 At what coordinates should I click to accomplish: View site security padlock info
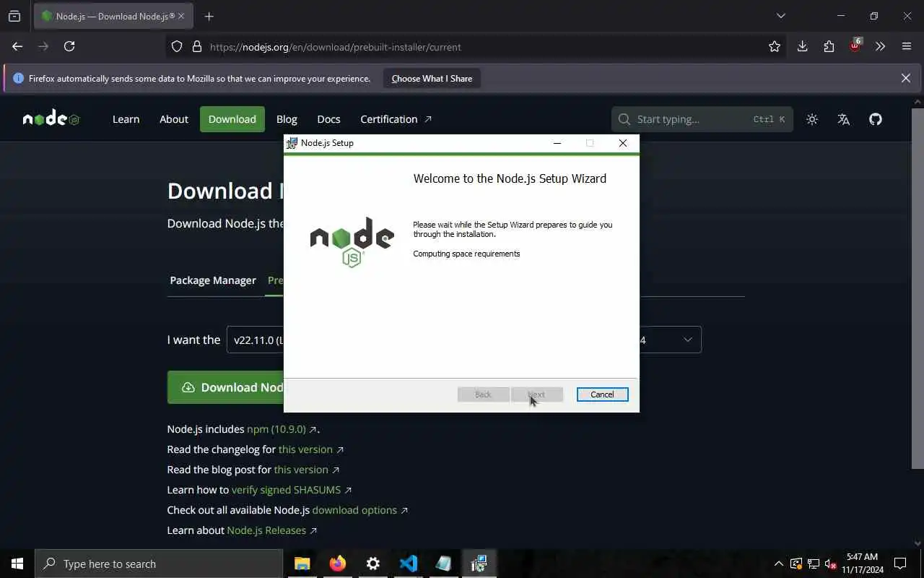tap(196, 46)
